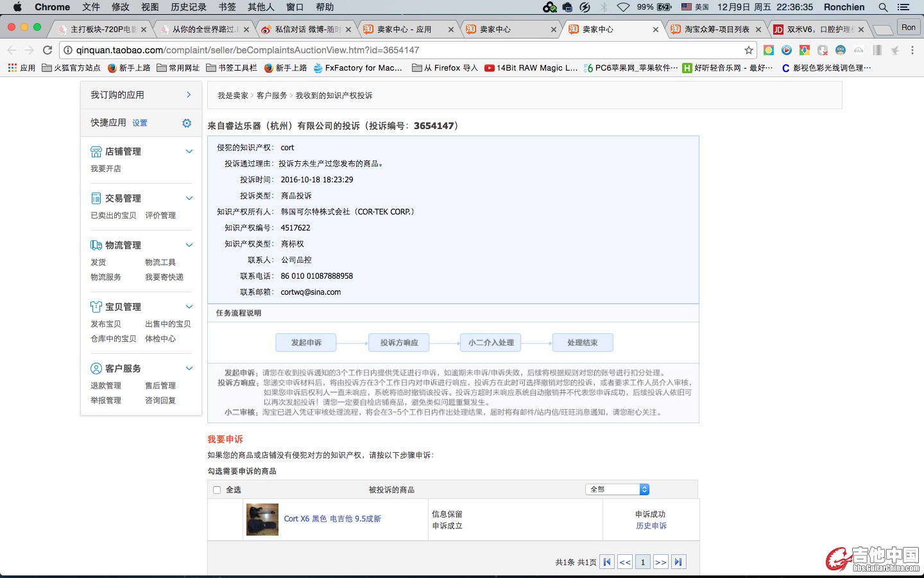The image size is (924, 578).
Task: Collapse 物流管理 section chevron
Action: click(189, 245)
